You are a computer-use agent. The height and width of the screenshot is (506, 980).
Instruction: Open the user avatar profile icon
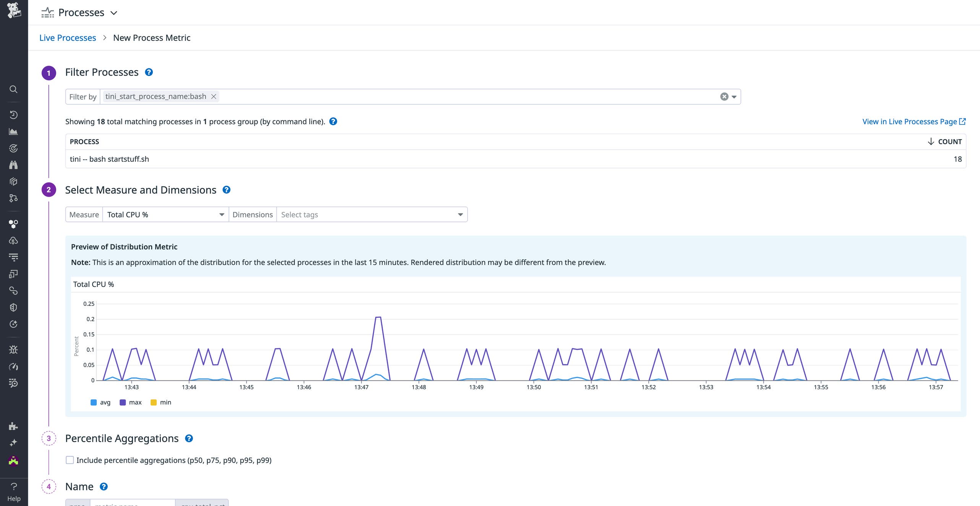point(13,461)
